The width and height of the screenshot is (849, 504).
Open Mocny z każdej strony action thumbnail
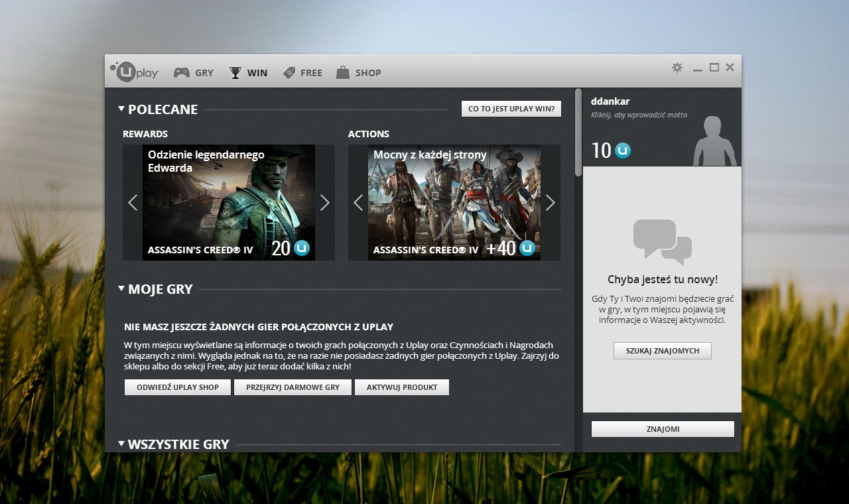coord(454,203)
